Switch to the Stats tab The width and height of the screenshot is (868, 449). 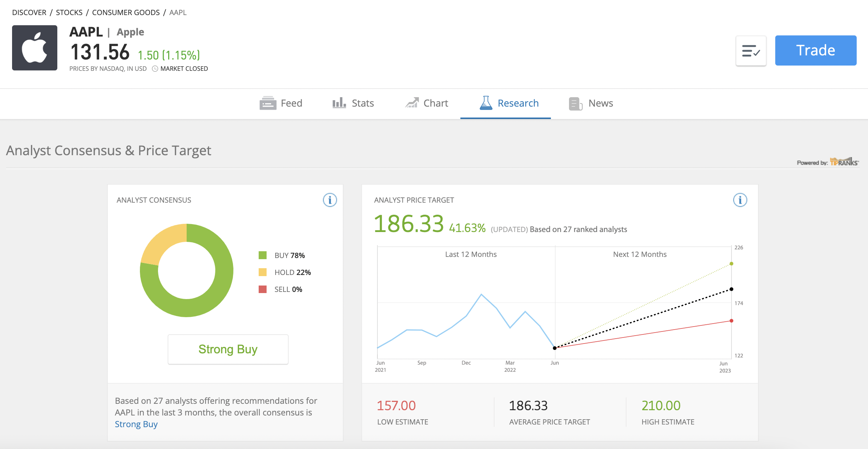(353, 103)
